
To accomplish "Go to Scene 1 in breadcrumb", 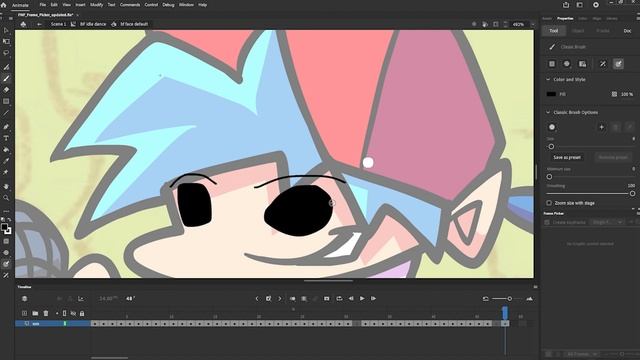I will (x=58, y=24).
